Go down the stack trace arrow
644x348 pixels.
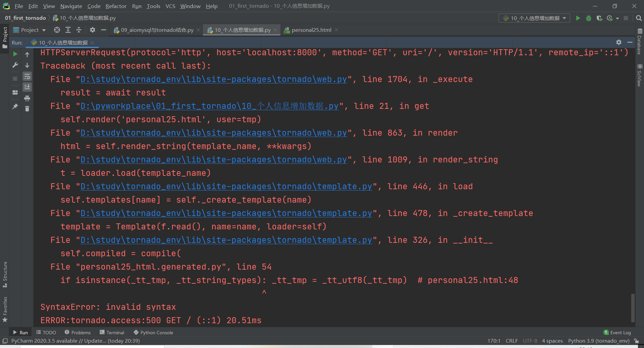(27, 65)
